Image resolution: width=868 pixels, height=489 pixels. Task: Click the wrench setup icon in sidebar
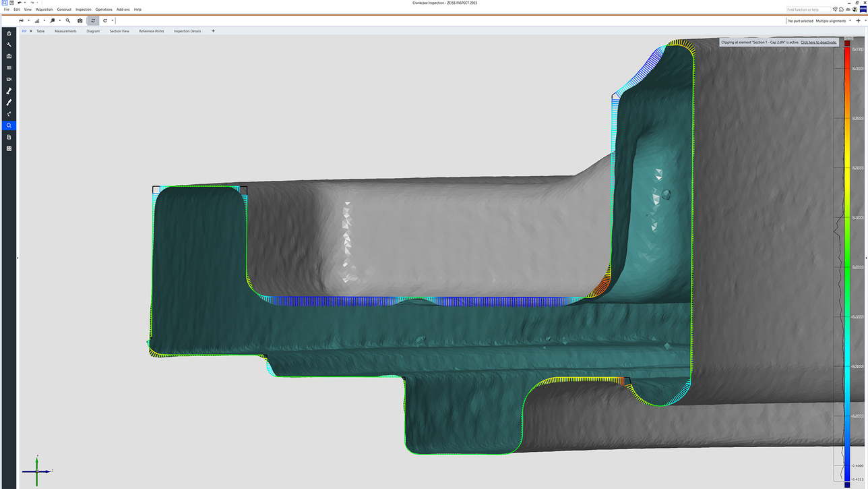(9, 45)
